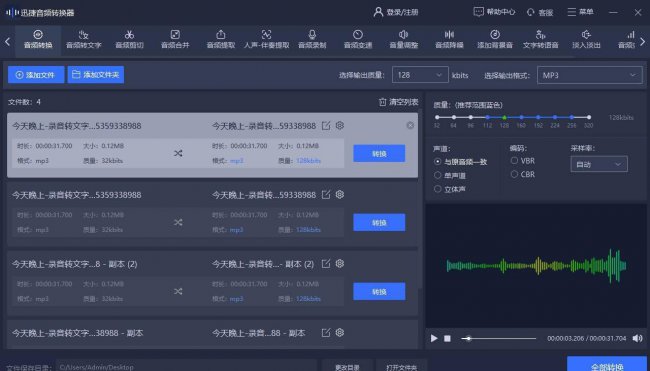Select VBR encoding
This screenshot has width=650, height=371.
[523, 160]
